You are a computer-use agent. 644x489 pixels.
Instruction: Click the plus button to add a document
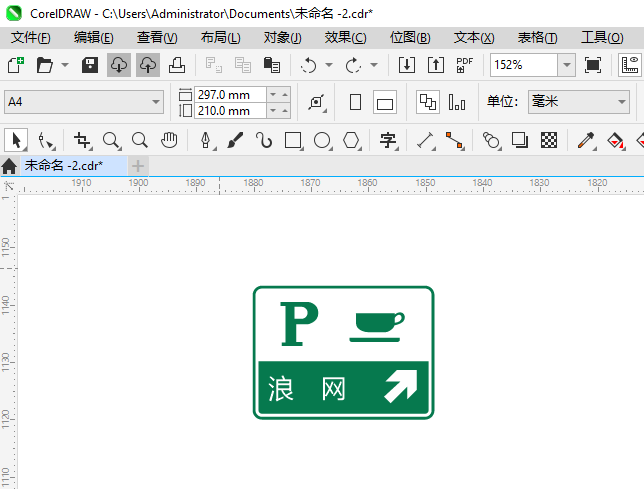pos(138,166)
